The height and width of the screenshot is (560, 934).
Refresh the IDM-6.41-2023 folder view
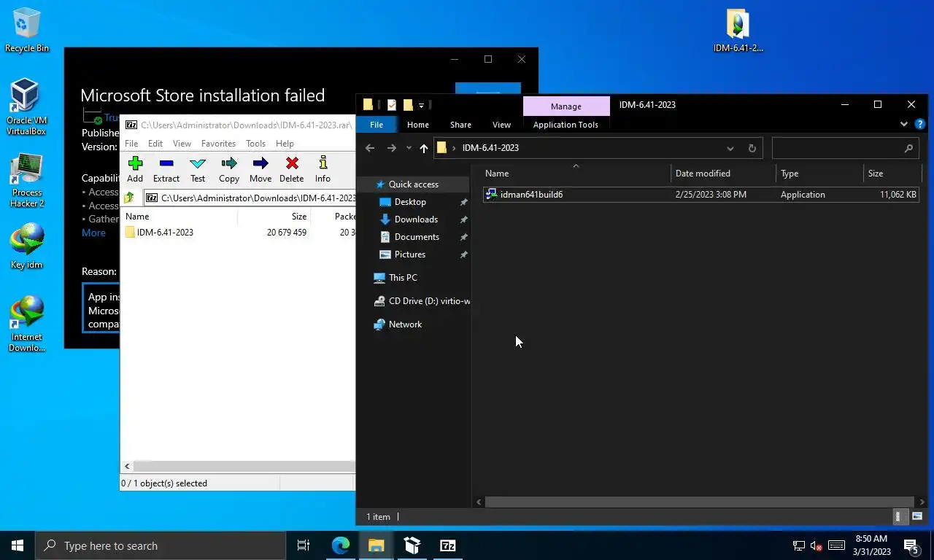[x=752, y=148]
